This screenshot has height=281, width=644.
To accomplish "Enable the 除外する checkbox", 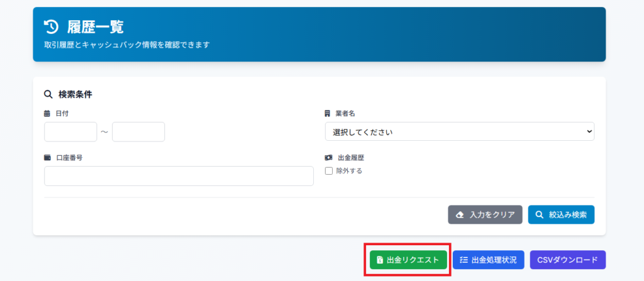I will click(x=328, y=172).
